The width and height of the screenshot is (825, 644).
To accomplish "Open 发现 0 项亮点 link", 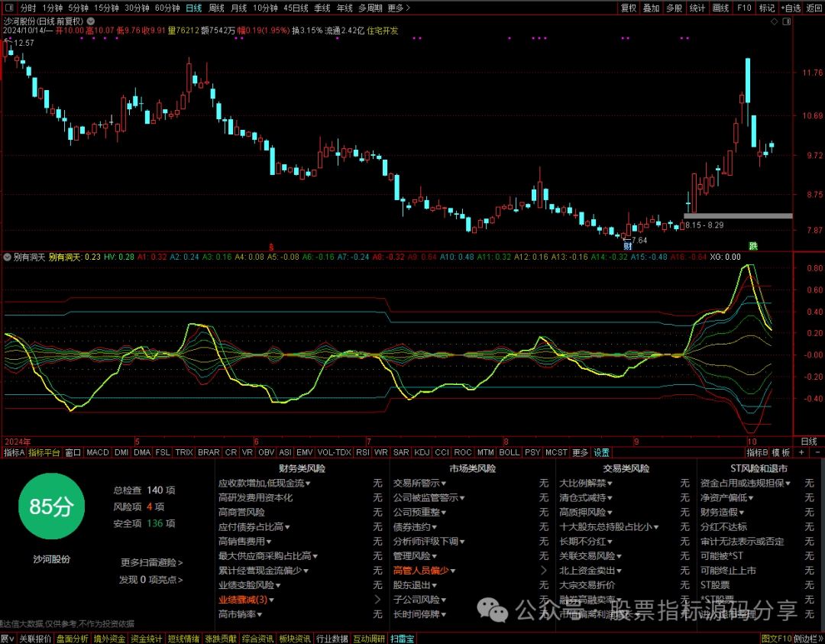I will pos(150,580).
